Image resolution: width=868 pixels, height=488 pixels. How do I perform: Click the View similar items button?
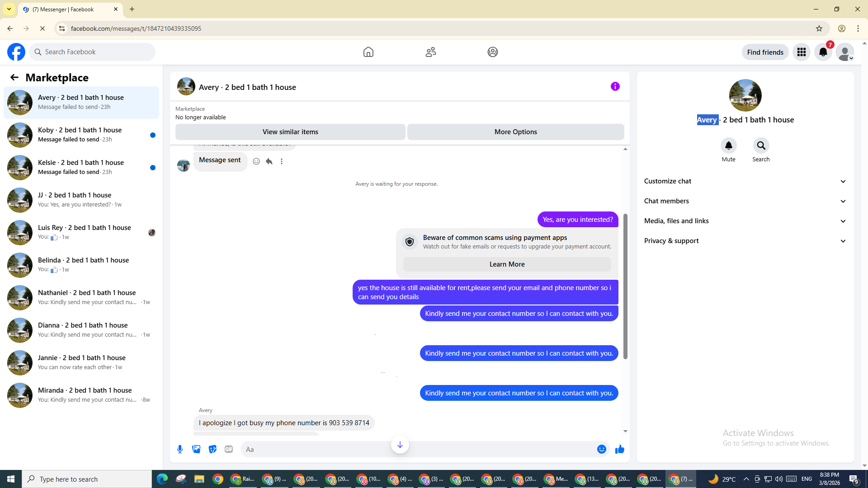pyautogui.click(x=290, y=132)
